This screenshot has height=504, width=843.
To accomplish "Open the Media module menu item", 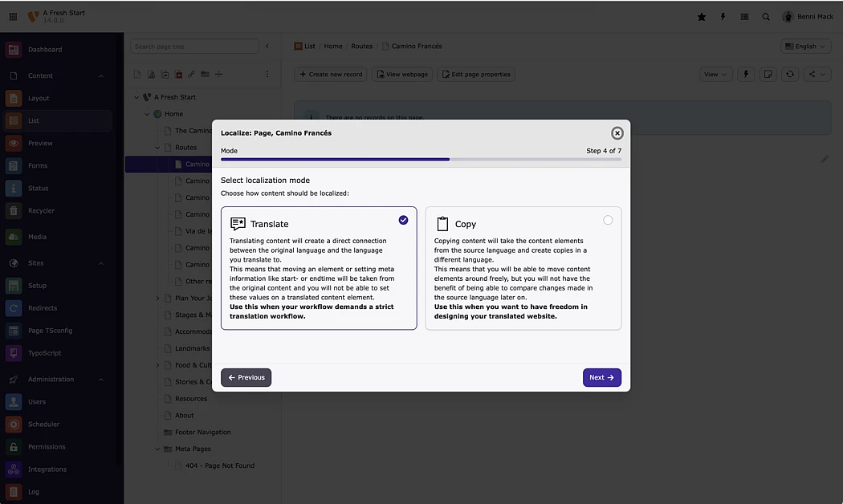I will [37, 238].
